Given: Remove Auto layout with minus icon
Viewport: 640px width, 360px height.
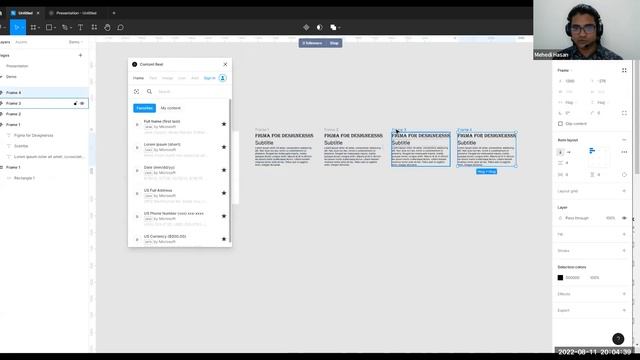Looking at the screenshot, I should [x=624, y=140].
